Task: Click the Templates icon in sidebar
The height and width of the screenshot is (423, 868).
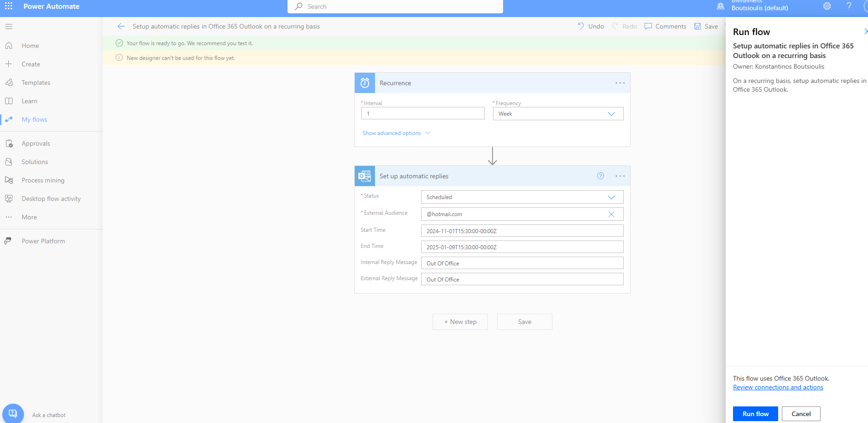Action: click(x=9, y=82)
